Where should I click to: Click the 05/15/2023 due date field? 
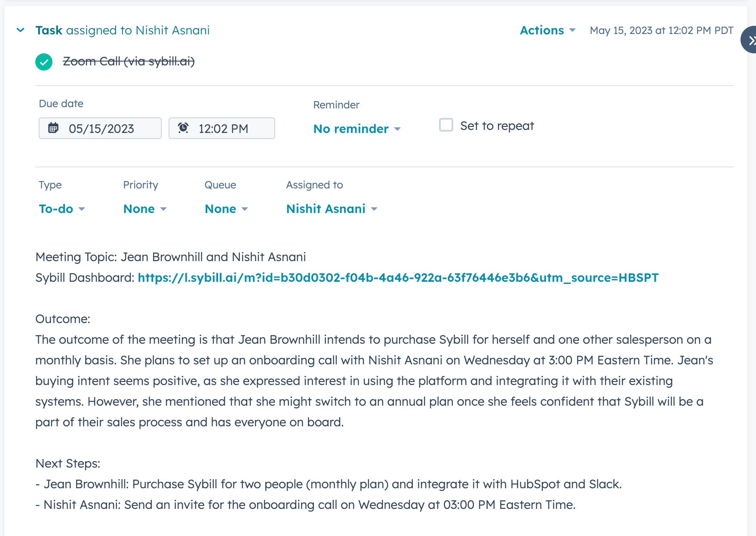(100, 128)
